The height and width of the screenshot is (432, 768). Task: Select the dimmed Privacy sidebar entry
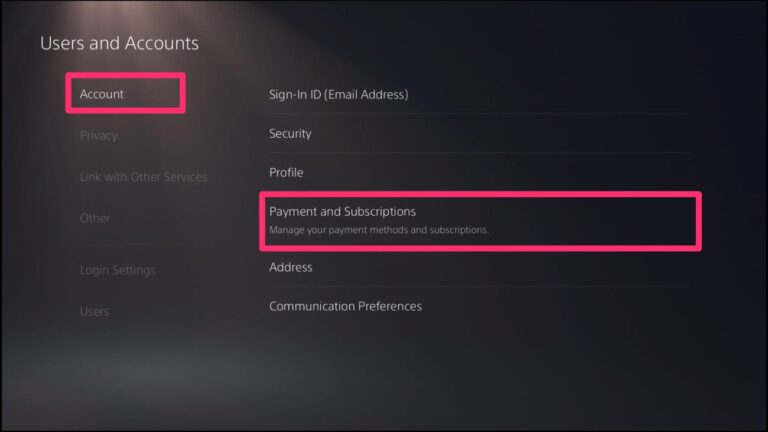pos(98,135)
